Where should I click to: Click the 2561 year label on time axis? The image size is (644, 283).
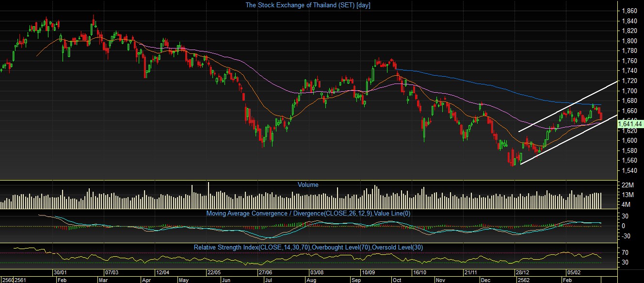click(21, 280)
